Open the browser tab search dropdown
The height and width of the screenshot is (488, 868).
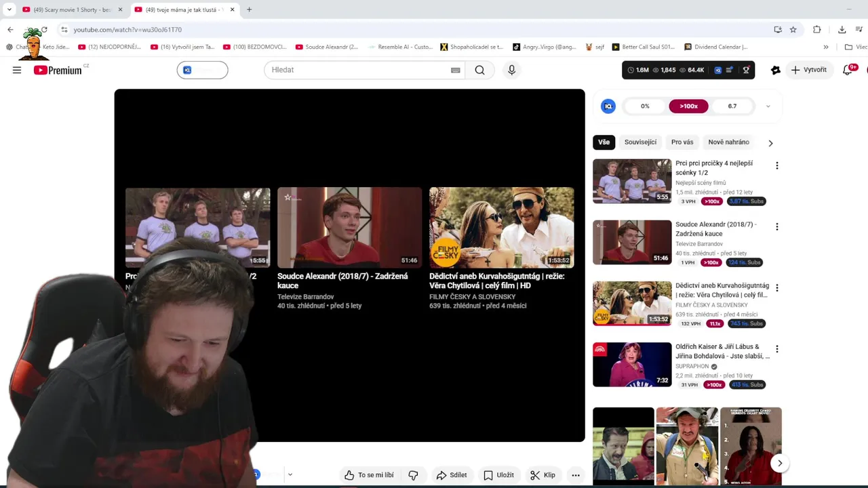[9, 9]
